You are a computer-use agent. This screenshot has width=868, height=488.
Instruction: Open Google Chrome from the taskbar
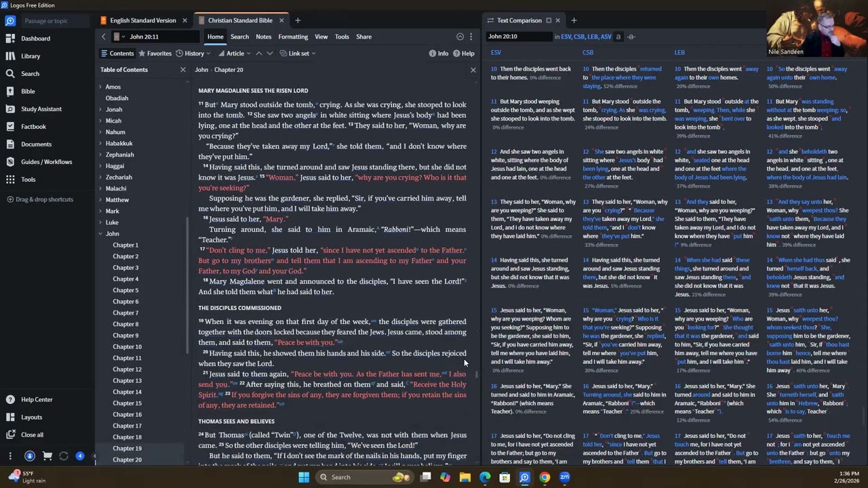(x=545, y=477)
